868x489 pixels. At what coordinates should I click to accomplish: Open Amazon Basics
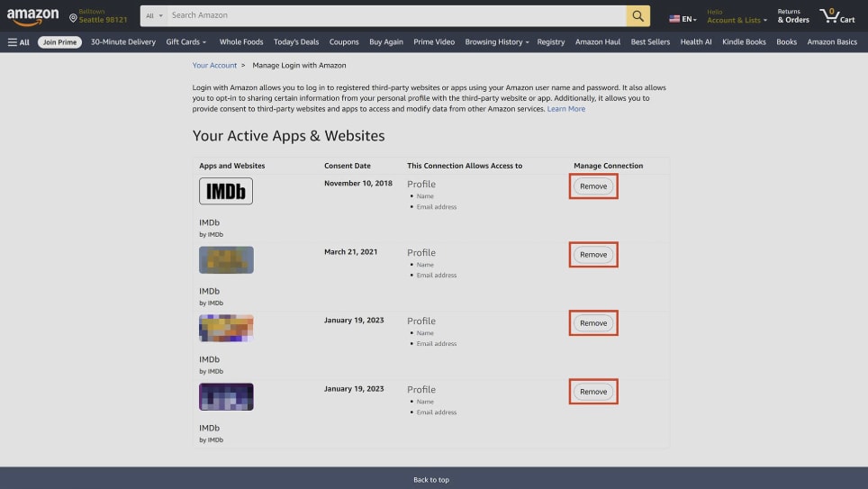tap(832, 42)
